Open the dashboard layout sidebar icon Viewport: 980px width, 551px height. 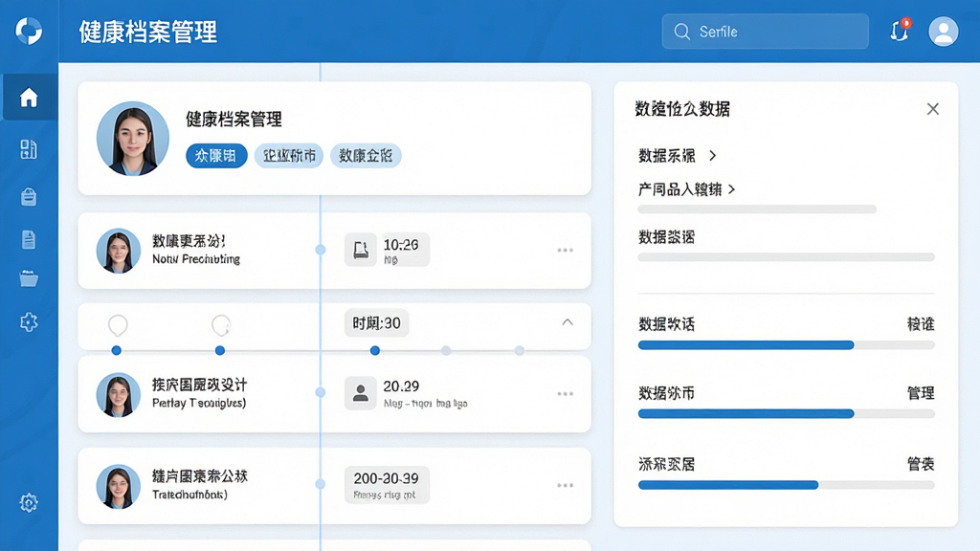(29, 149)
